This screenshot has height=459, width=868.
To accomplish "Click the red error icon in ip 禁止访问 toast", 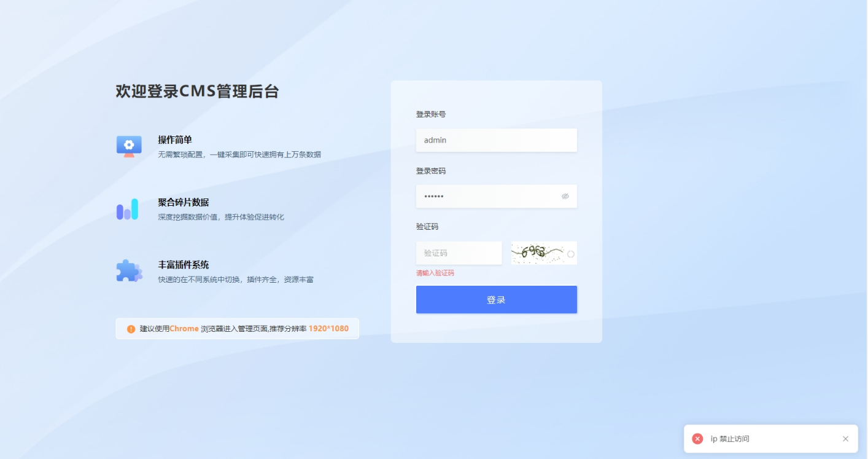I will tap(697, 439).
